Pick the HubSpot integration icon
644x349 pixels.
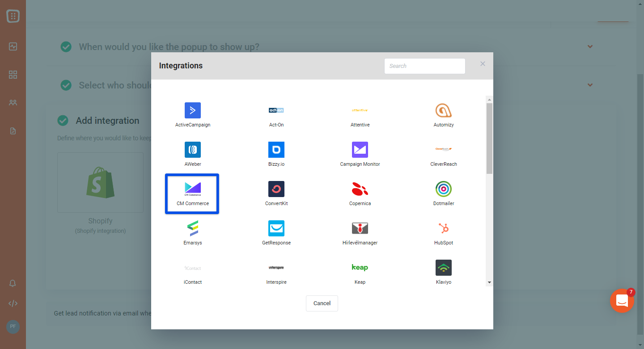click(444, 228)
